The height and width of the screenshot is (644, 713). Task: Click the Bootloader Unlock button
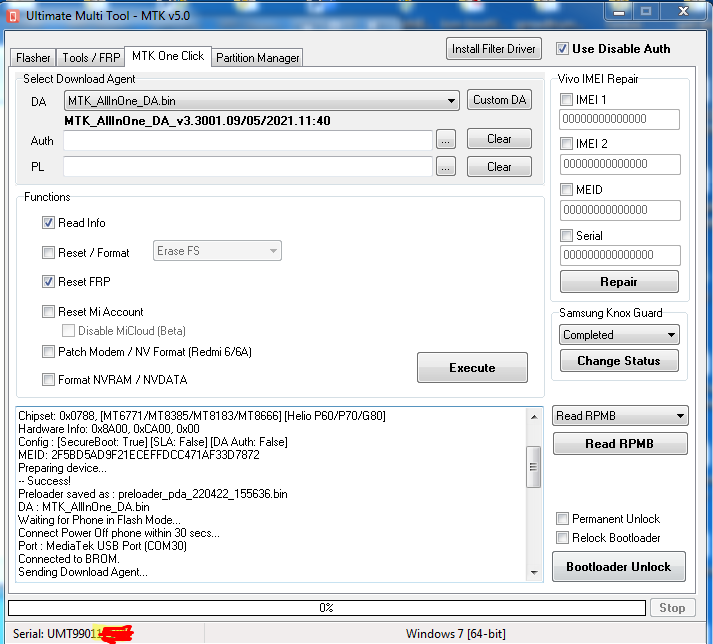(x=618, y=567)
